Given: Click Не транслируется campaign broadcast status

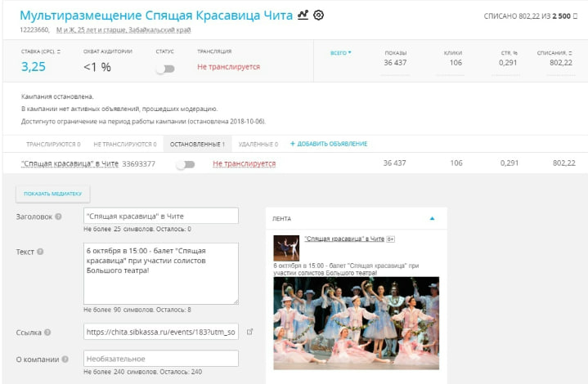Looking at the screenshot, I should pos(228,67).
